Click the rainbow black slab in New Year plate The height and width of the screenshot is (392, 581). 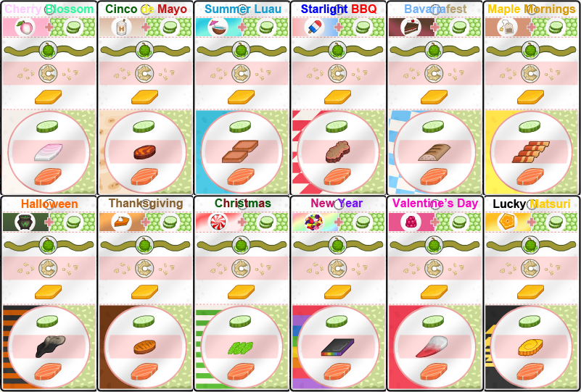[337, 347]
